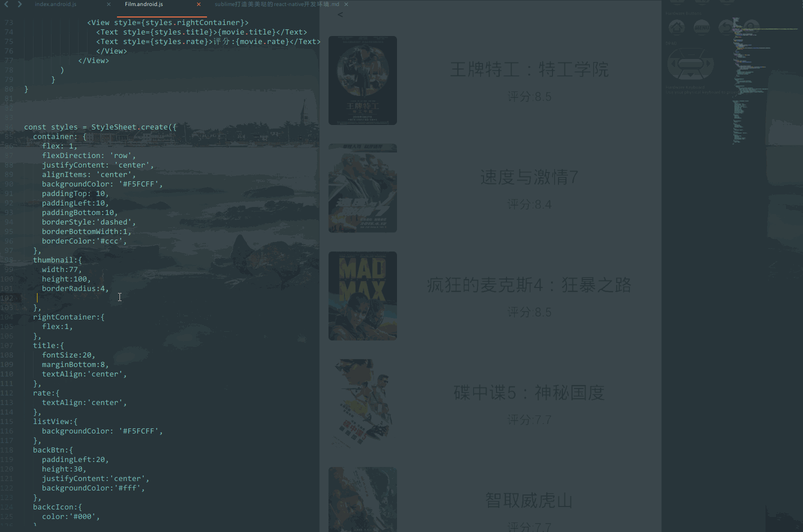803x532 pixels.
Task: Click the marginBottom:8 line
Action: [75, 364]
